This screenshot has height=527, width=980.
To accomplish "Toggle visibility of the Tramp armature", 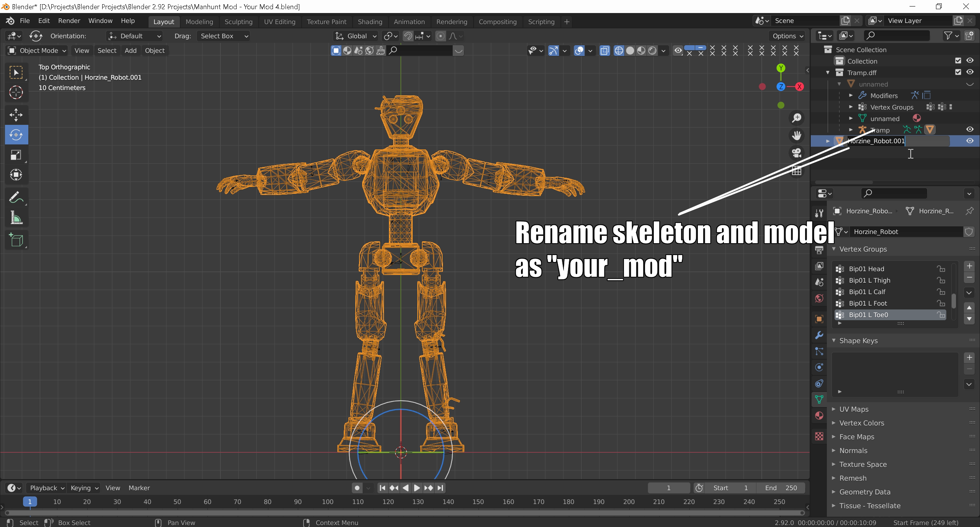I will coord(970,129).
